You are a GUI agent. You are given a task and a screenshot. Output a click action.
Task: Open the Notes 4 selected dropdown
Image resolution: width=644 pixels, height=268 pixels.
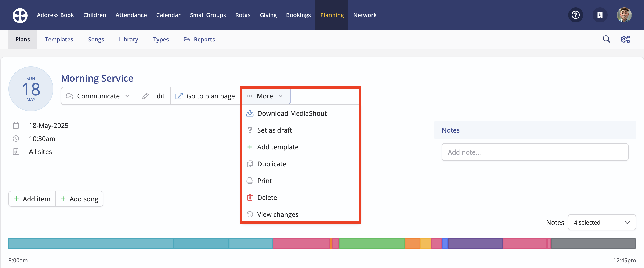601,222
